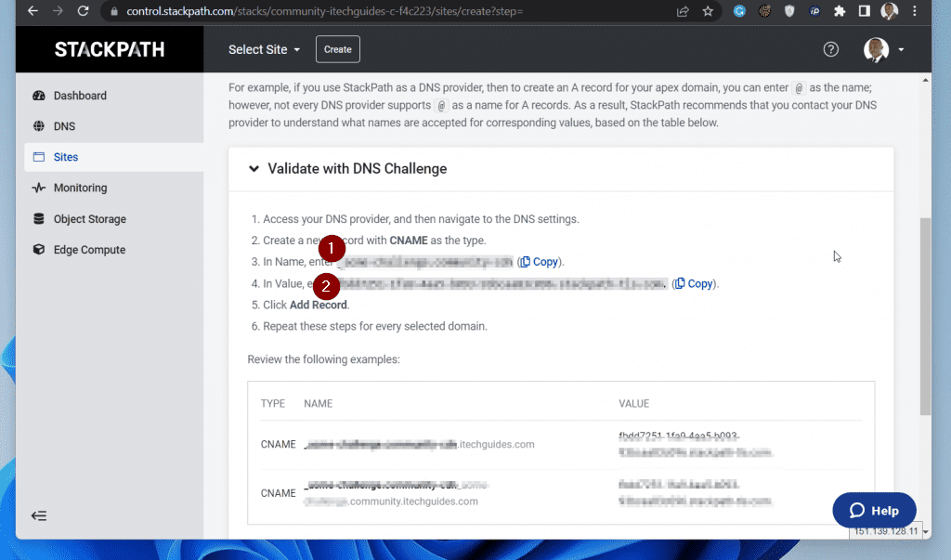The height and width of the screenshot is (560, 951).
Task: Click the browser back arrow
Action: (x=33, y=11)
